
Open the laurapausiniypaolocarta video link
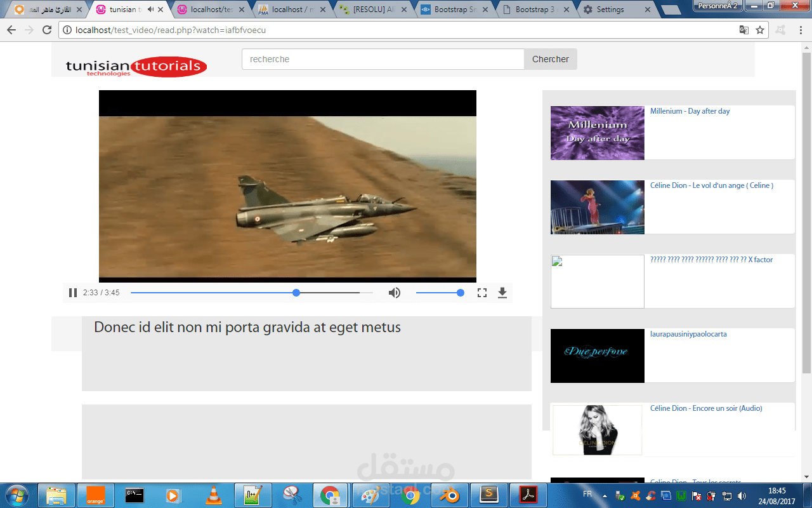click(x=688, y=334)
